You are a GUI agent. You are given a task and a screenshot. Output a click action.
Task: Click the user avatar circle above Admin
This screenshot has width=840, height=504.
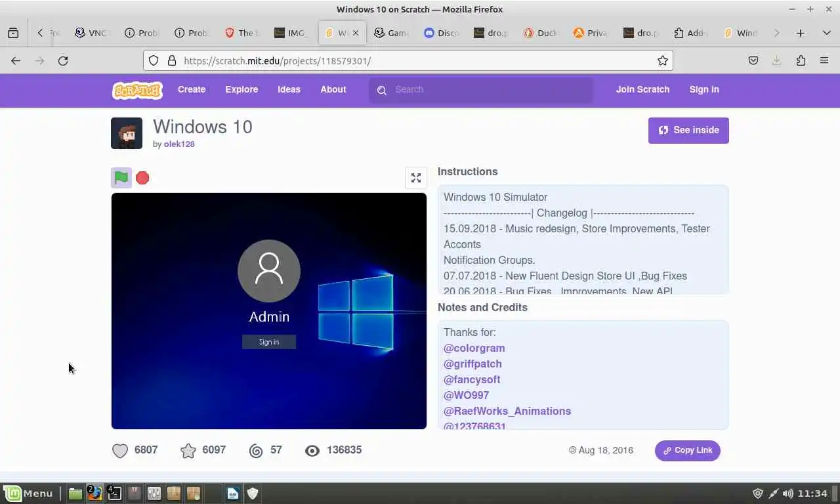(269, 271)
